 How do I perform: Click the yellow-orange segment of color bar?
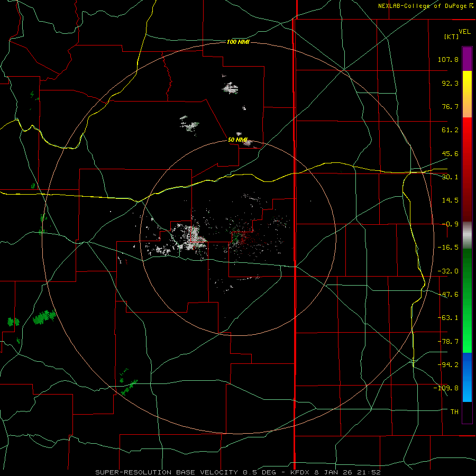tap(467, 94)
